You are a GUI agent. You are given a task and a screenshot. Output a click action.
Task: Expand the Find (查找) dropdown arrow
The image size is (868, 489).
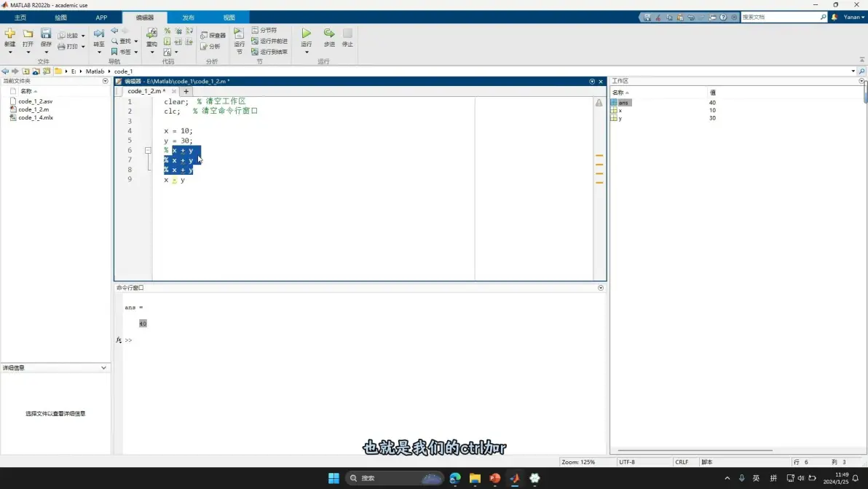135,41
